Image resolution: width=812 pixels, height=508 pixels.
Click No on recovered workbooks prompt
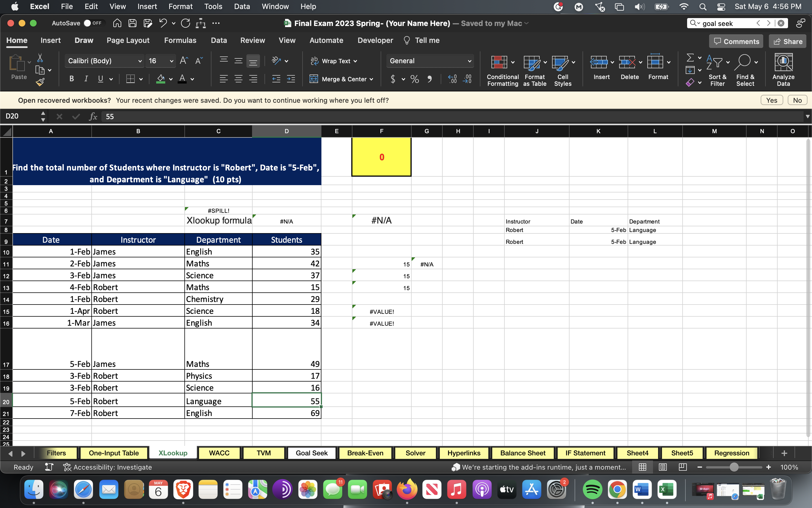797,100
